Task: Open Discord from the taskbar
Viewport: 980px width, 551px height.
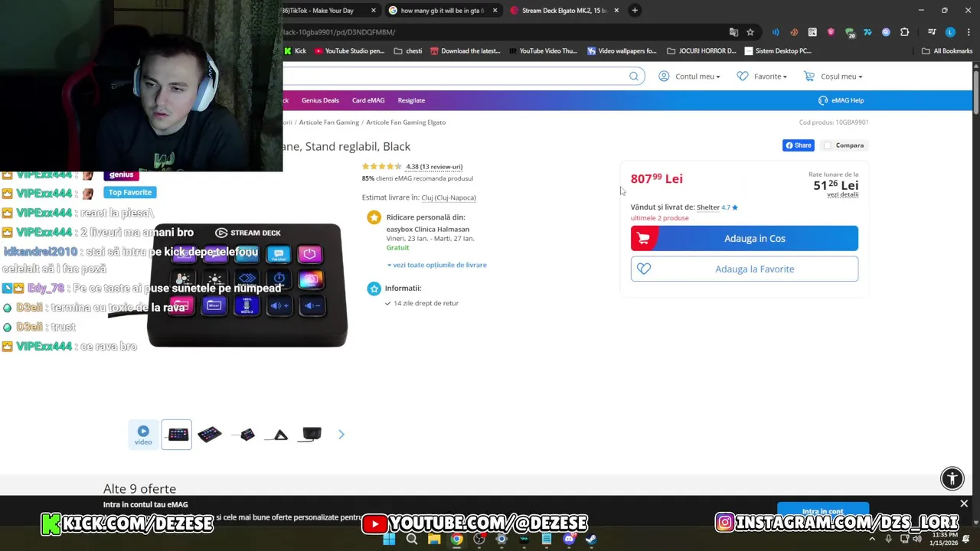Action: pyautogui.click(x=569, y=539)
